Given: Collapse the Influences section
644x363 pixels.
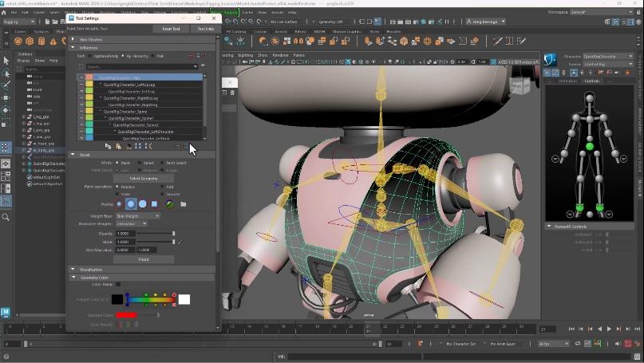Looking at the screenshot, I should (73, 48).
